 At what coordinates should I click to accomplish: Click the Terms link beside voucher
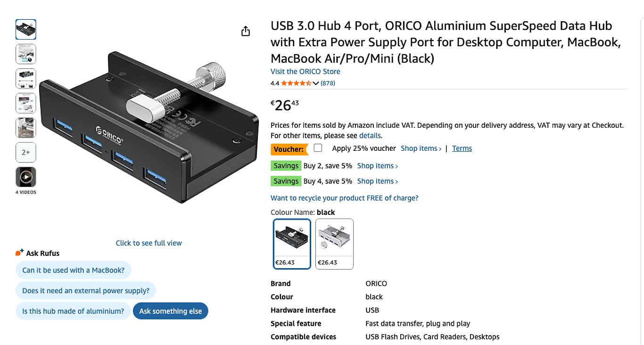coord(462,148)
